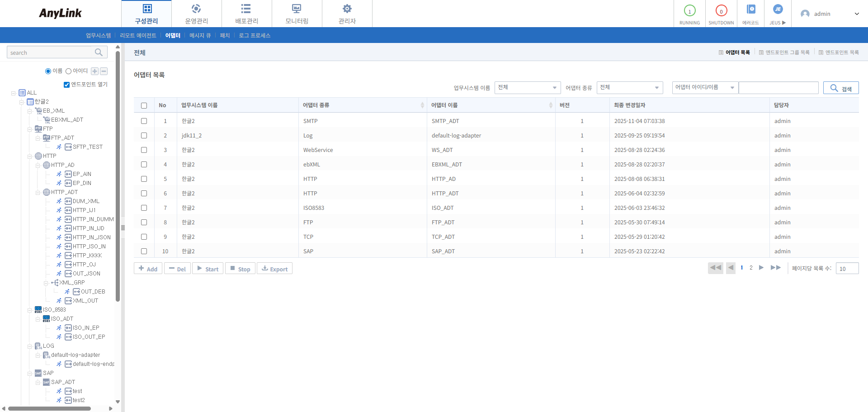Viewport: 868px width, 412px height.
Task: Click the Export button
Action: pyautogui.click(x=274, y=268)
